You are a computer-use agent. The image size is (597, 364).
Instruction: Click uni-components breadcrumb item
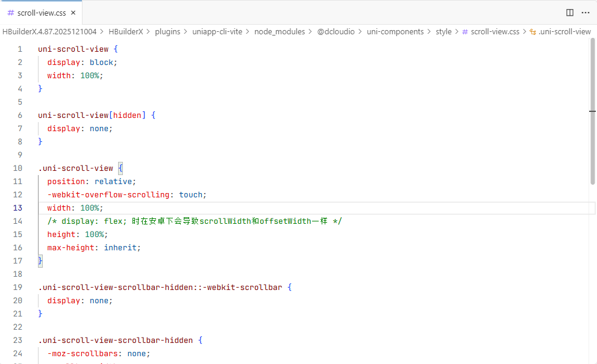click(x=395, y=31)
